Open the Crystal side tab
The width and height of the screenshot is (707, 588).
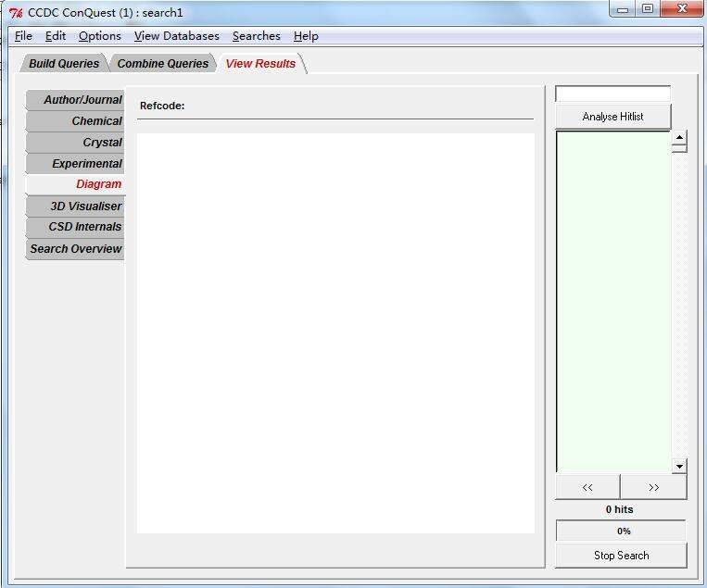tap(75, 142)
